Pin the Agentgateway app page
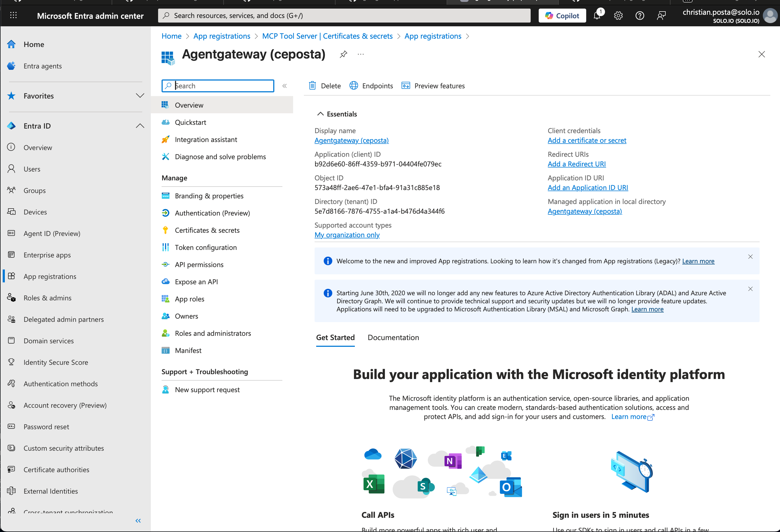 [x=343, y=54]
